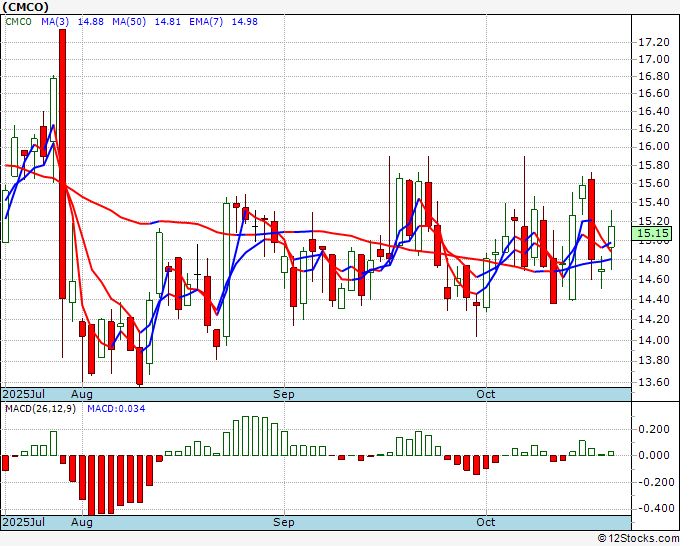
Task: Select the MA(50) legend label
Action: tap(129, 22)
